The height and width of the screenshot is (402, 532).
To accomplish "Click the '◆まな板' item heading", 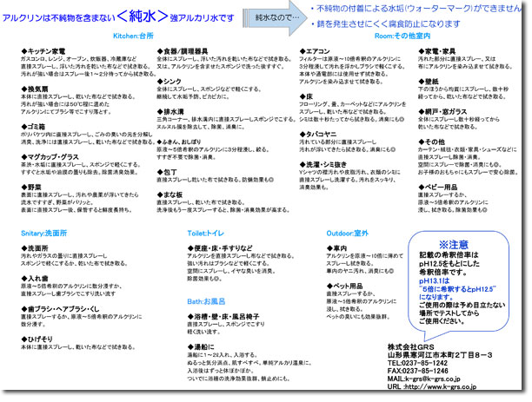I will point(170,194).
